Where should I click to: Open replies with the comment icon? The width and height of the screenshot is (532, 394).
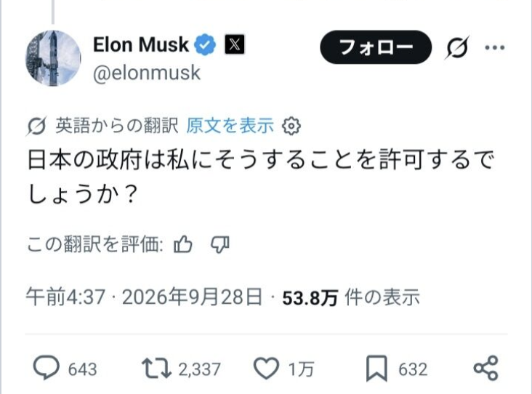46,368
